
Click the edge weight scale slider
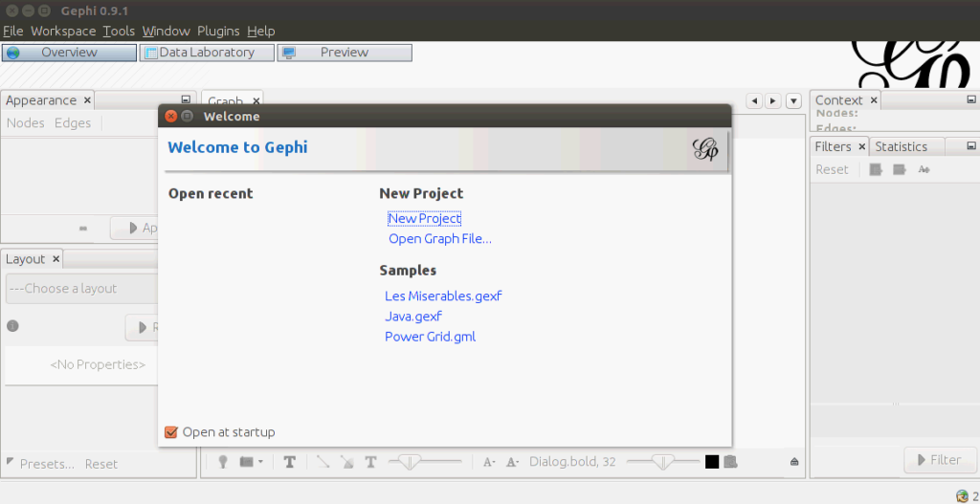(425, 462)
